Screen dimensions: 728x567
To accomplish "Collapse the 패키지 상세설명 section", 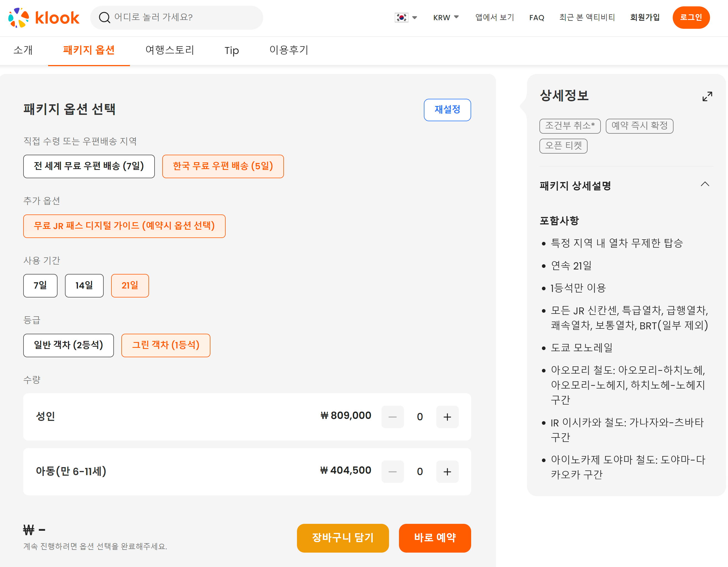I will (705, 185).
